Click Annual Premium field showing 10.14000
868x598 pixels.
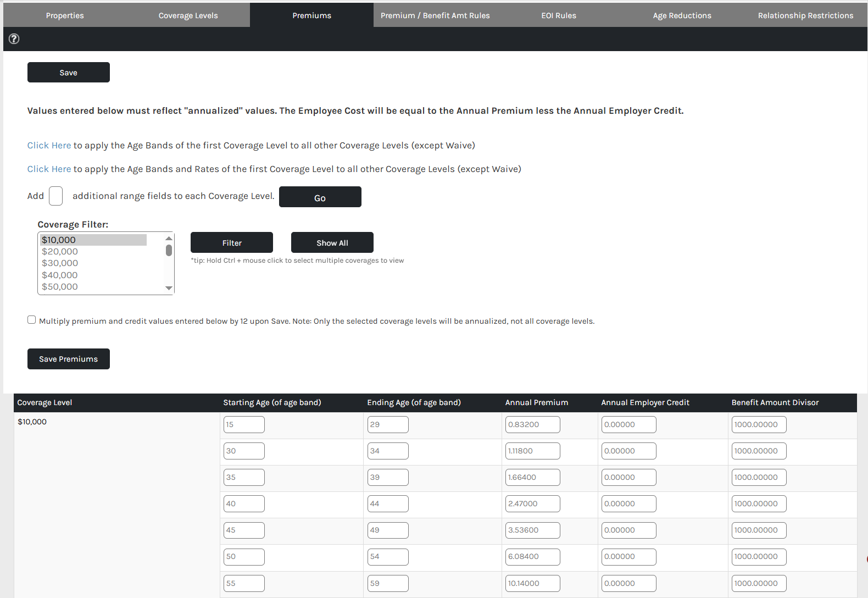533,583
